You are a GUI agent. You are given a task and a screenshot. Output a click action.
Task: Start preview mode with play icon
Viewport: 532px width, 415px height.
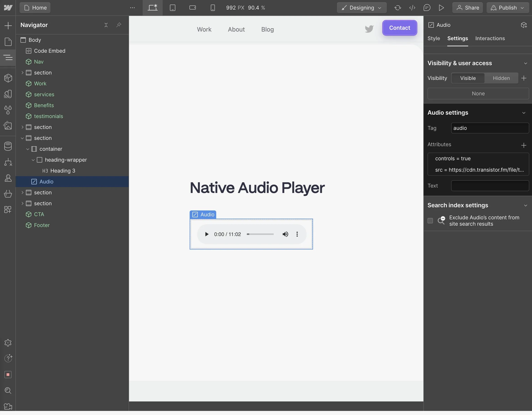441,8
